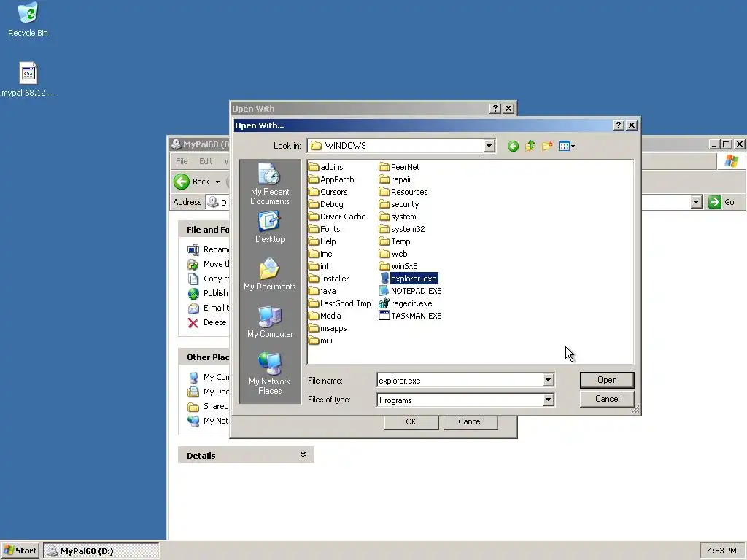Select the repair folder
Image resolution: width=747 pixels, height=560 pixels.
pos(395,179)
